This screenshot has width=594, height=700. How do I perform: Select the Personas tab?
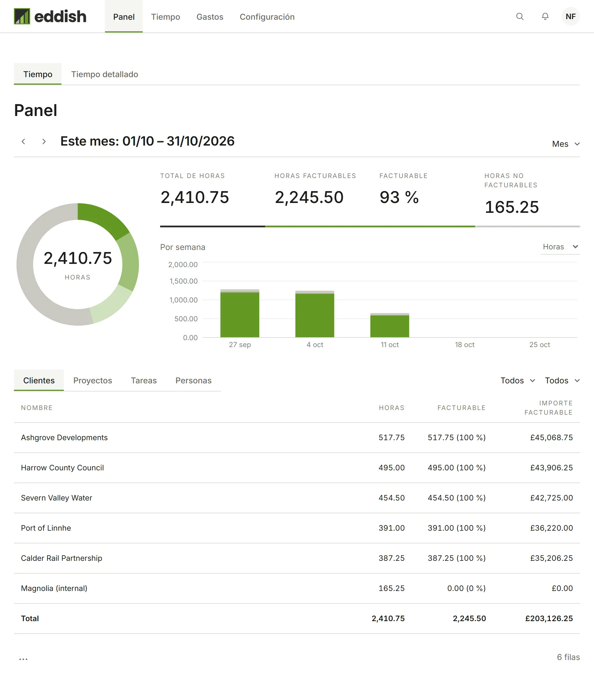tap(193, 380)
